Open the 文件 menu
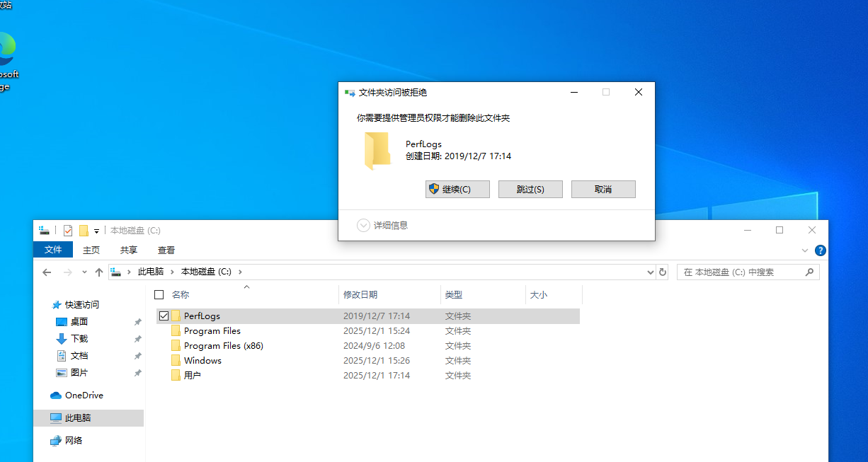 click(x=52, y=250)
